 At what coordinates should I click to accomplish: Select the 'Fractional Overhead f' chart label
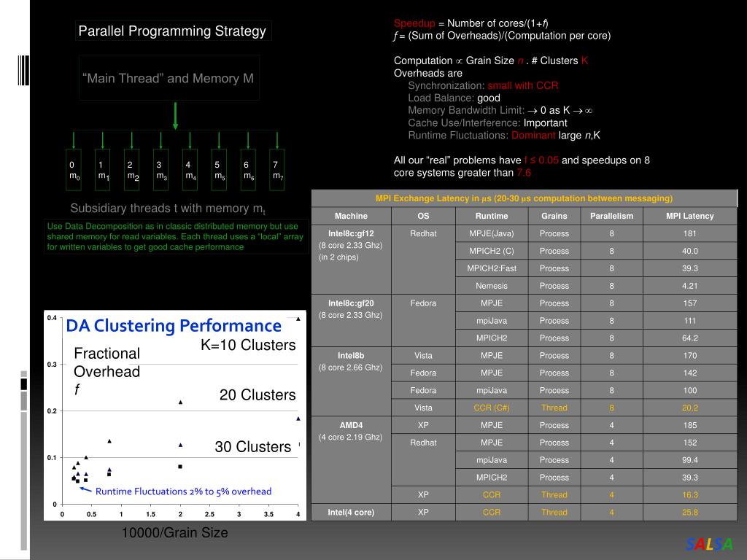click(107, 371)
